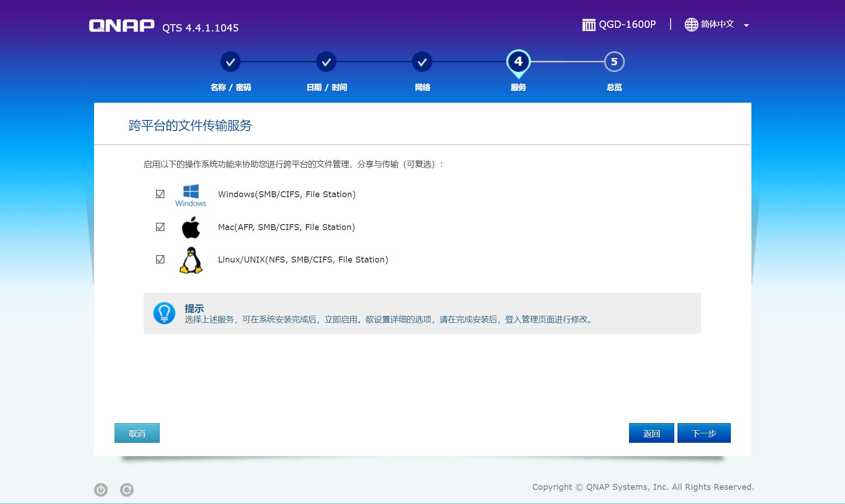This screenshot has height=504, width=845.
Task: Click the language selector chevron arrow
Action: (746, 25)
